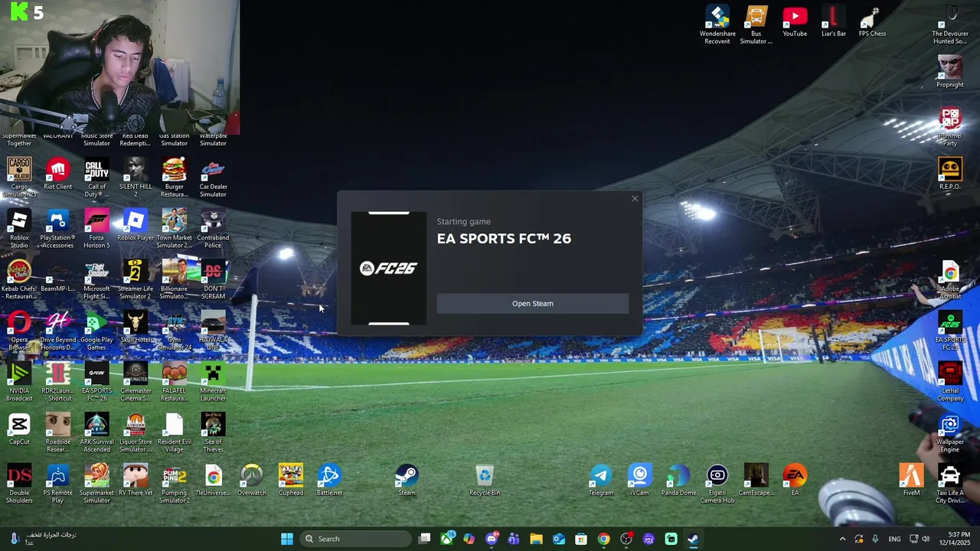The width and height of the screenshot is (980, 551).
Task: Open the taskbar weather widget
Action: point(42,539)
